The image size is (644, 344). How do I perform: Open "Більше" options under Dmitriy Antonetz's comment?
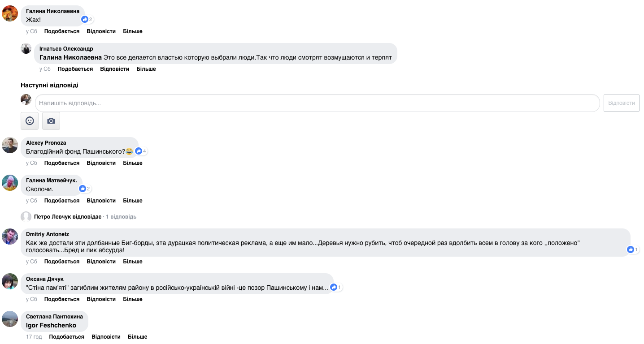click(x=133, y=262)
